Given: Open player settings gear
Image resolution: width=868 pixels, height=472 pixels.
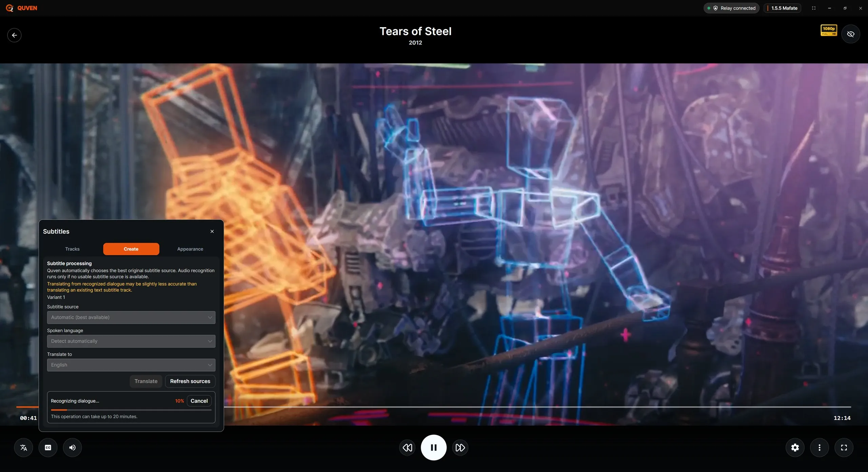Looking at the screenshot, I should click(x=795, y=448).
